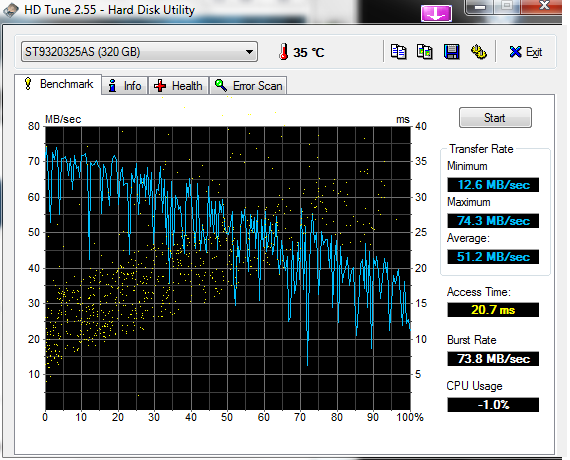The width and height of the screenshot is (570, 460).
Task: Open the ST9320325AS drive selection dropdown
Action: point(139,52)
